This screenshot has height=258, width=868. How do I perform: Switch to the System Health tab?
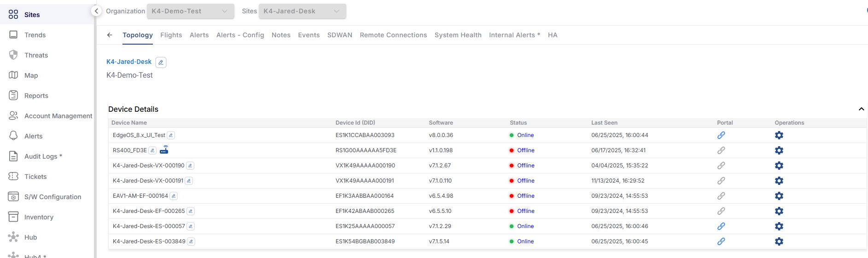tap(458, 35)
